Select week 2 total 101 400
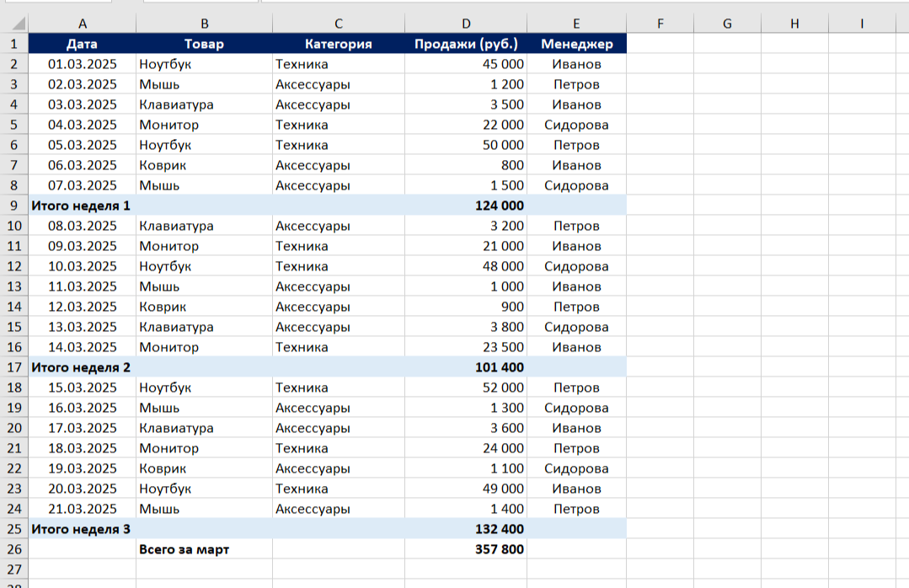Image resolution: width=909 pixels, height=588 pixels. tap(466, 367)
